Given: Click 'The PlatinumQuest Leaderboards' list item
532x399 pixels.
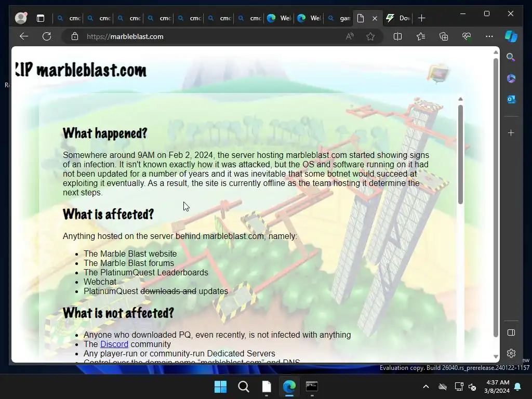Looking at the screenshot, I should coord(146,272).
